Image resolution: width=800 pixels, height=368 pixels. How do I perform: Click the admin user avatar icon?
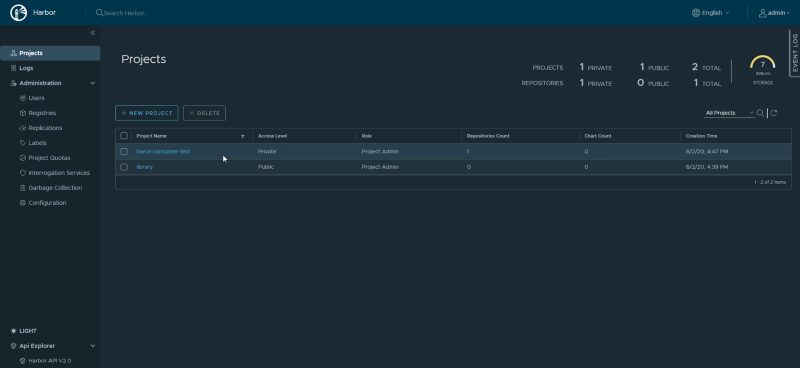click(x=763, y=13)
